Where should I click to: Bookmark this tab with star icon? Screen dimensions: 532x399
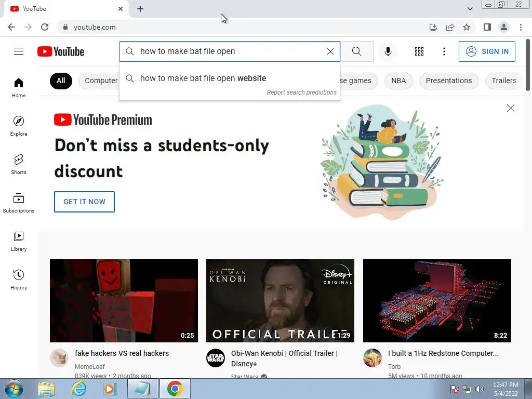click(x=467, y=27)
